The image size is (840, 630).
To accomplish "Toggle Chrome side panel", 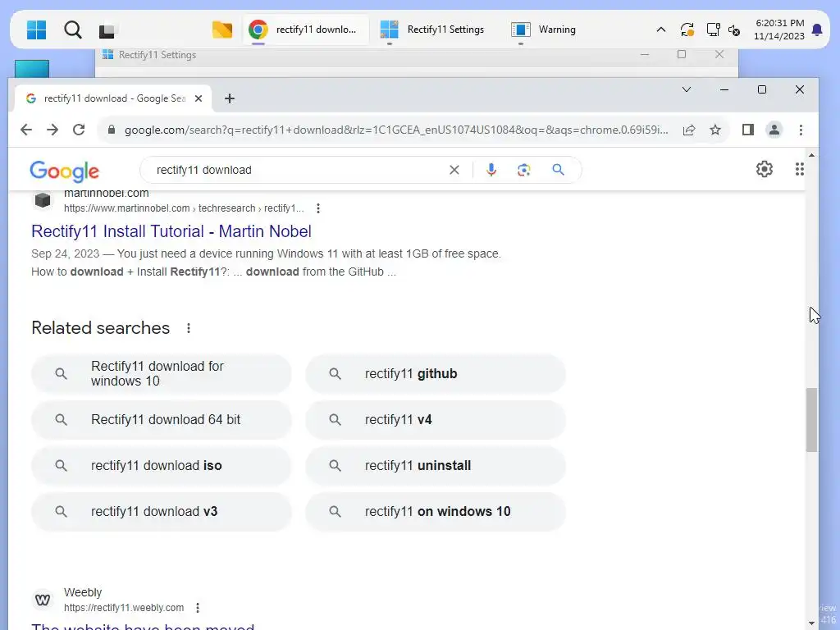I will pyautogui.click(x=748, y=130).
